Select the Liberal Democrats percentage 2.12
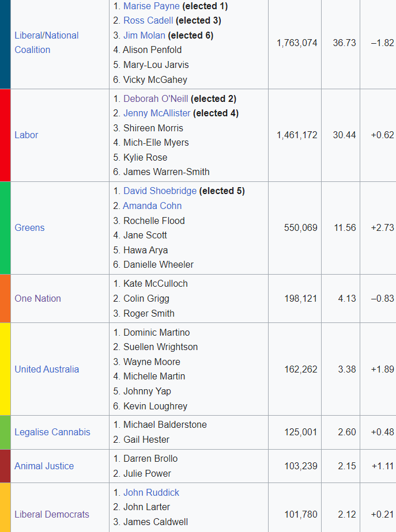Image resolution: width=396 pixels, height=532 pixels. (347, 514)
